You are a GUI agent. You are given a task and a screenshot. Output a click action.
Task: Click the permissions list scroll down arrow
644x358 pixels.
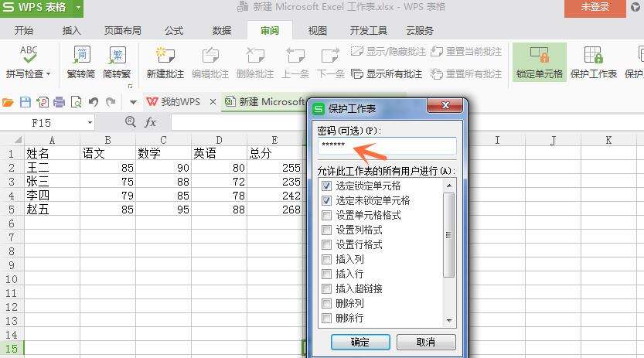449,321
